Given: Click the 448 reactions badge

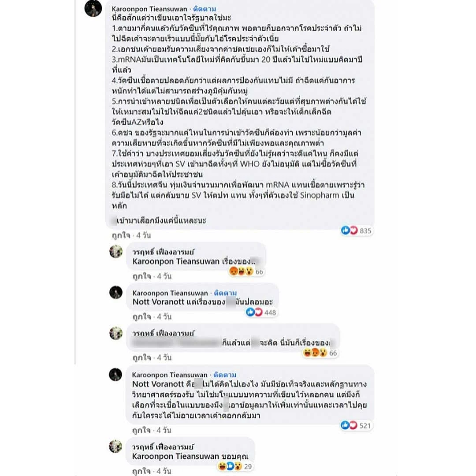Looking at the screenshot, I should click(x=261, y=312).
